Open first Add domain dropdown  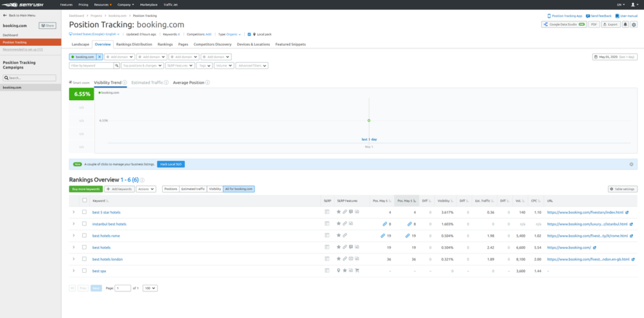(119, 57)
